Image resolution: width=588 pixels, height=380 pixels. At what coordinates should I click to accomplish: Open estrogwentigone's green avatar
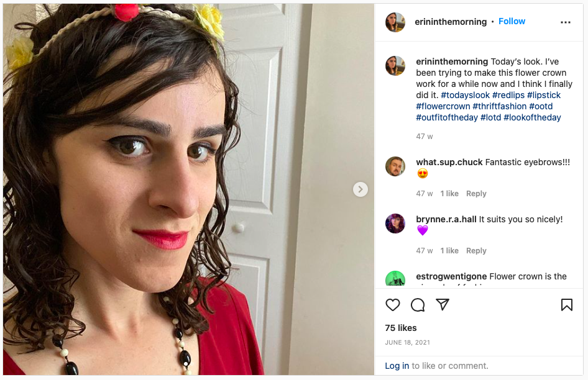pos(395,278)
